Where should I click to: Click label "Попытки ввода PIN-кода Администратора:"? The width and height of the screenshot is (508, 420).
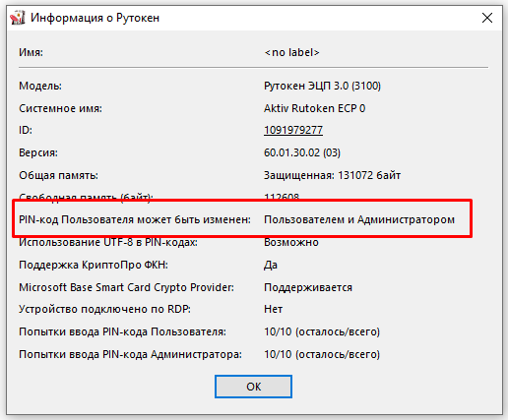point(130,354)
